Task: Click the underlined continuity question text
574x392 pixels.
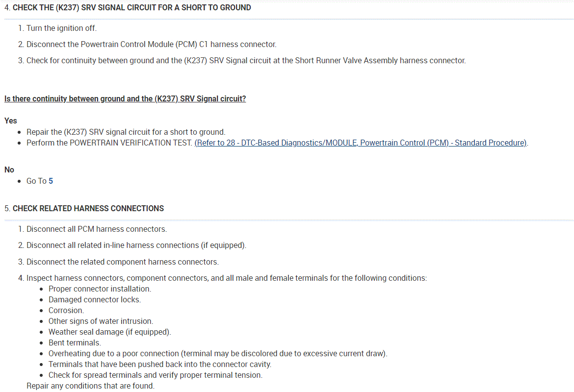Action: pos(125,99)
